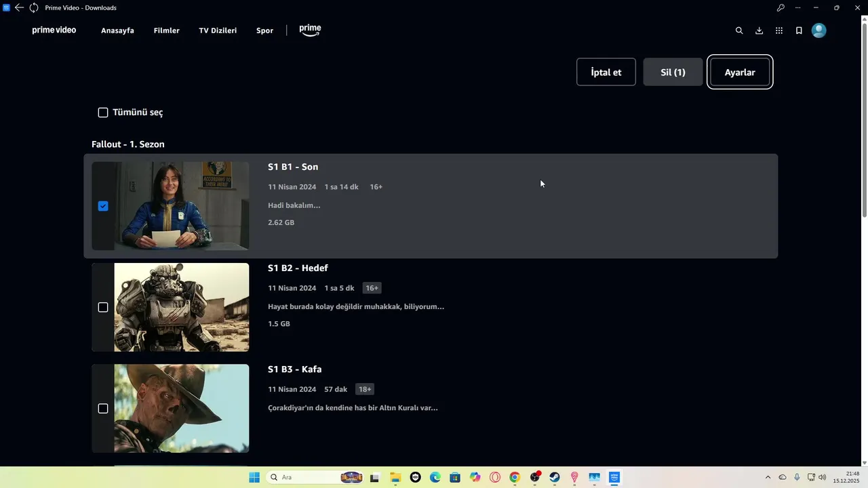Click the microphone icon in the system tray
The image size is (868, 488).
pos(797,477)
